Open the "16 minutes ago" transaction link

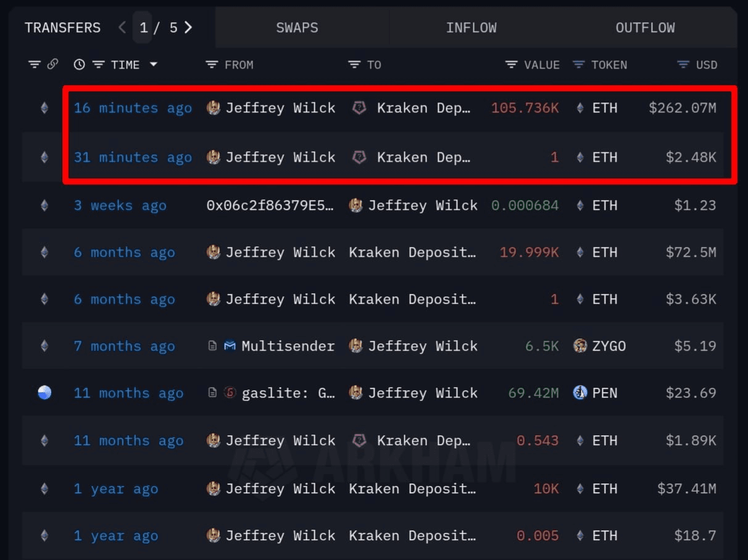(133, 108)
